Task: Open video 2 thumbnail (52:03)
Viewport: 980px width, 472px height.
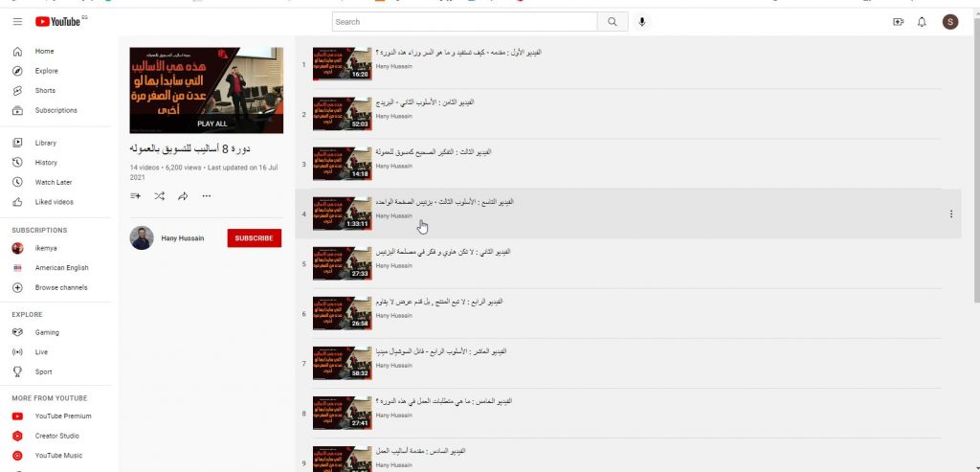Action: [342, 114]
